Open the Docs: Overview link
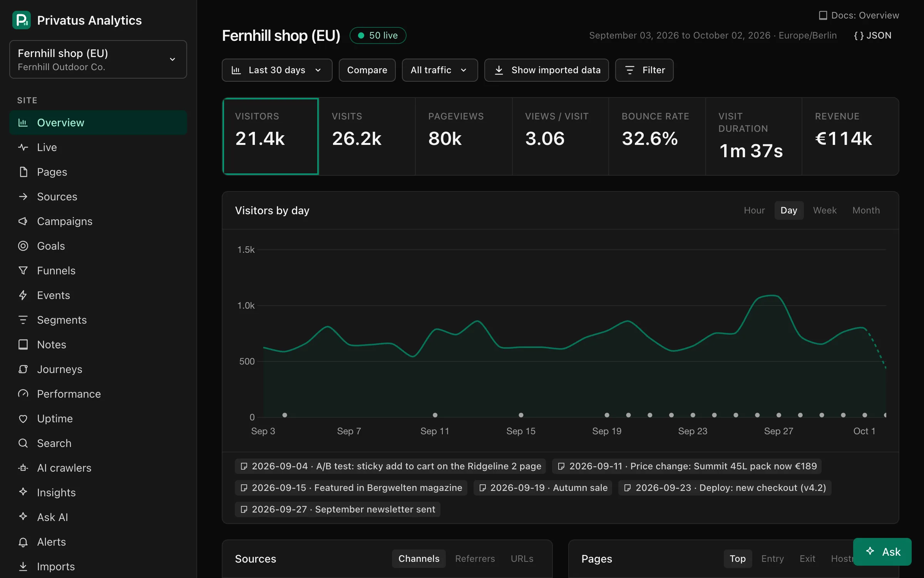 point(859,15)
